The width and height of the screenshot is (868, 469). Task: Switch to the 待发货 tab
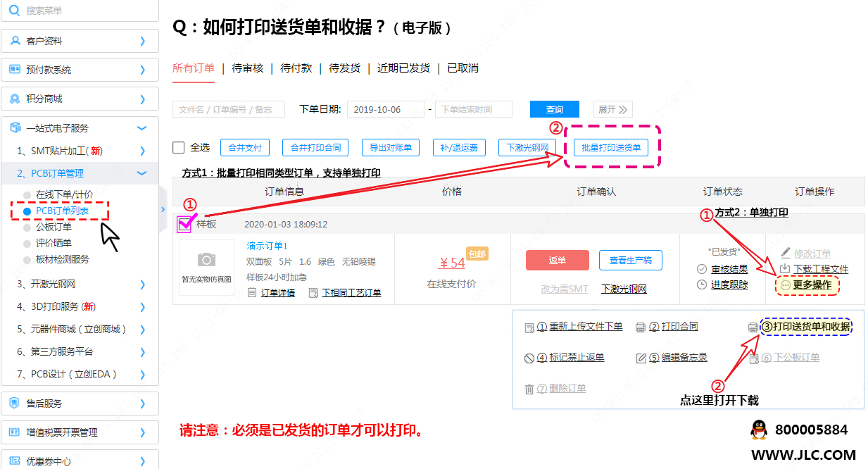(x=344, y=68)
